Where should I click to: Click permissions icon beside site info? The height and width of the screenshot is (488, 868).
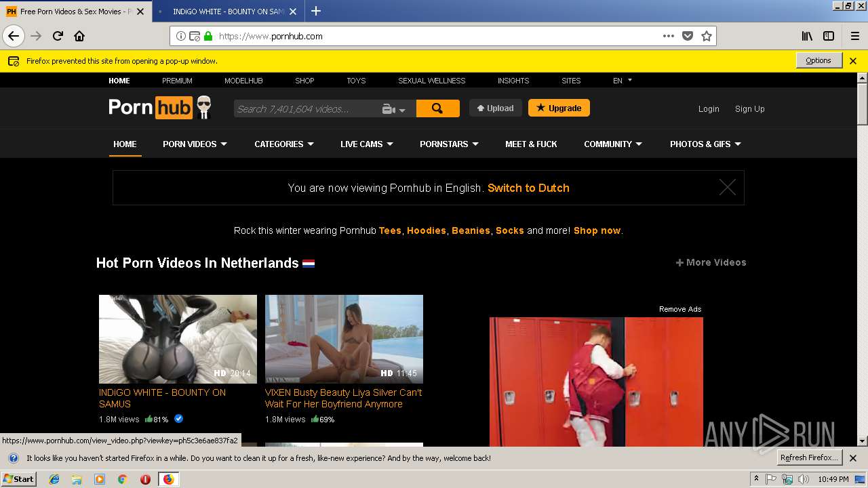tap(195, 36)
